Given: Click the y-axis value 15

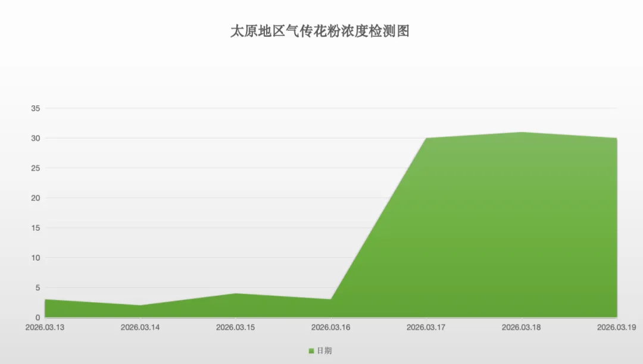Looking at the screenshot, I should [36, 228].
